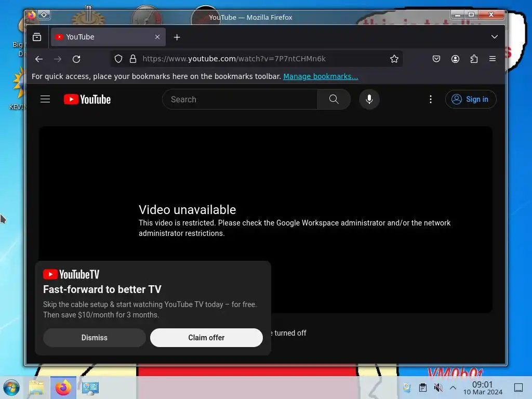Expand hidden system tray icons
Image resolution: width=532 pixels, height=399 pixels.
(453, 388)
